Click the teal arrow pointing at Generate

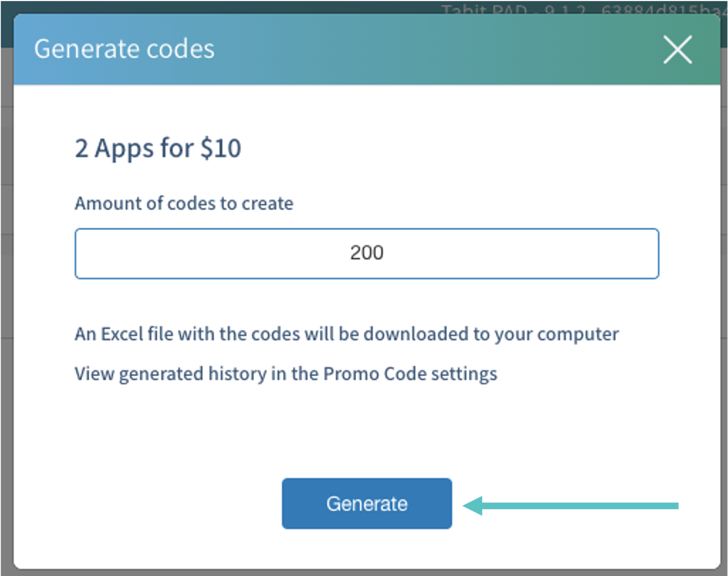click(x=569, y=506)
